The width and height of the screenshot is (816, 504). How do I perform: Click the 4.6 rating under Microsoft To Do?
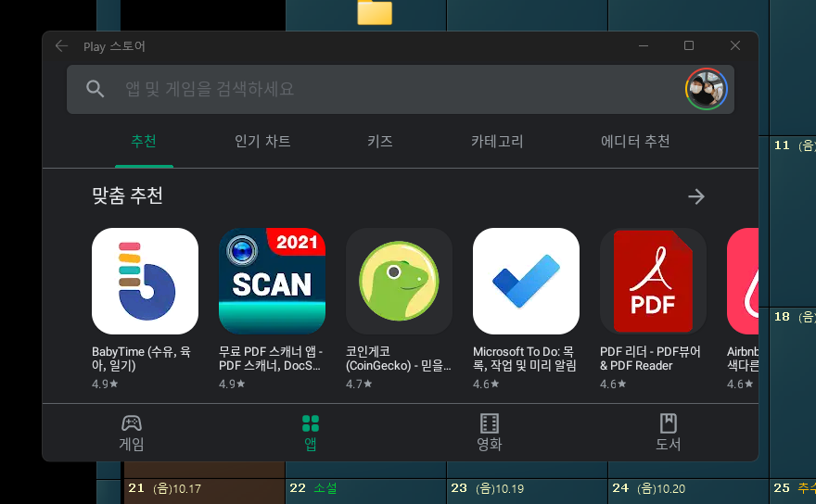point(486,384)
